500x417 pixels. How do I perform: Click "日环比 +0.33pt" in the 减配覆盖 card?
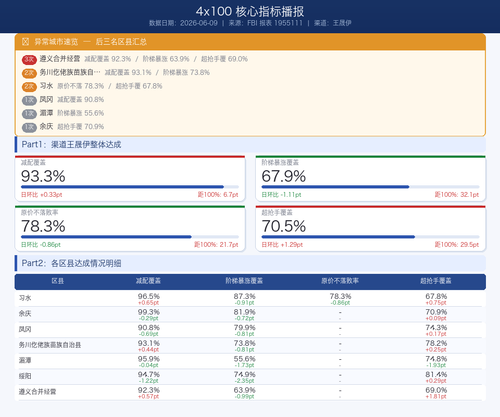coord(42,195)
